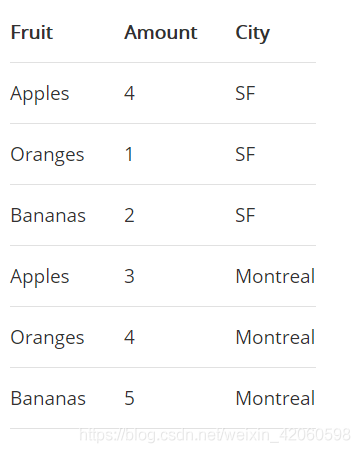Click amount 4 in the Apples SF row
Image resolution: width=360 pixels, height=453 pixels.
click(130, 93)
